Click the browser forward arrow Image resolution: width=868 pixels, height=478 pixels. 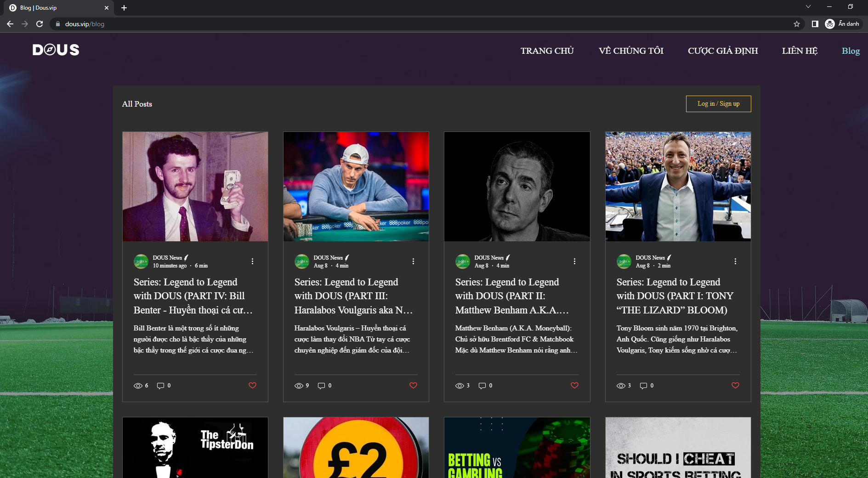pyautogui.click(x=25, y=24)
